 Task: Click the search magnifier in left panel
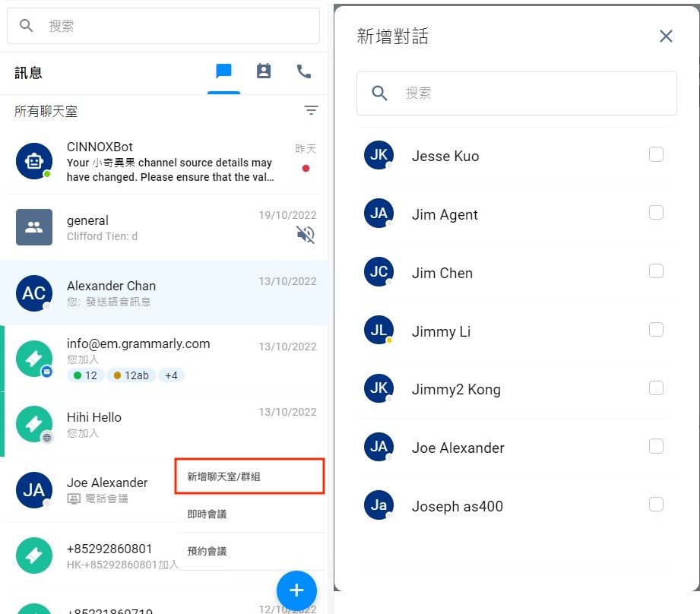27,25
